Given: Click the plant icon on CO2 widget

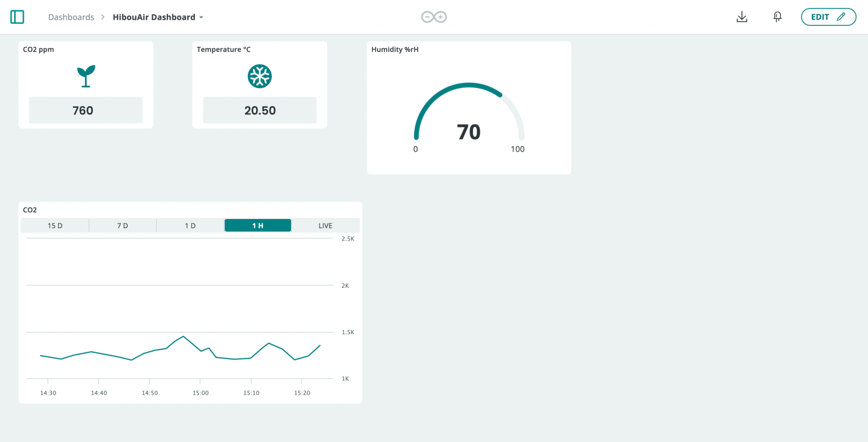Looking at the screenshot, I should [85, 75].
